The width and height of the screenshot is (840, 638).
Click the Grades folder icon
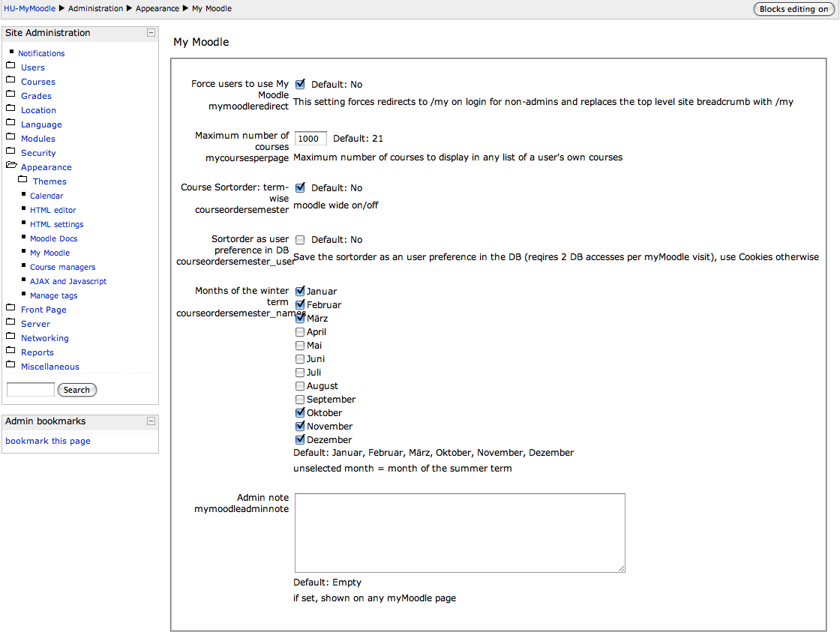pos(10,94)
